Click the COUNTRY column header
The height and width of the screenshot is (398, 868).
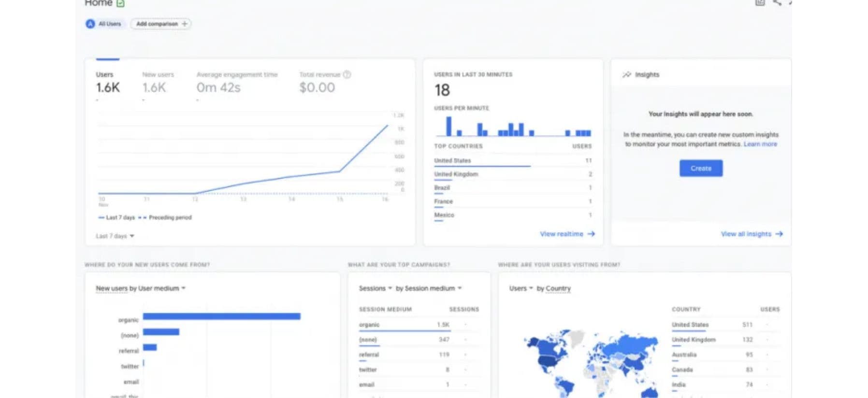click(x=686, y=309)
